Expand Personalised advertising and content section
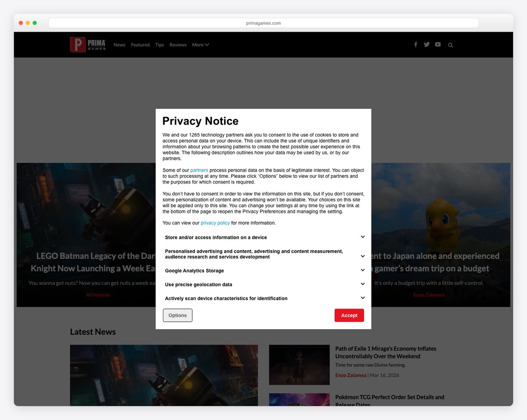Image resolution: width=527 pixels, height=420 pixels. coord(362,256)
